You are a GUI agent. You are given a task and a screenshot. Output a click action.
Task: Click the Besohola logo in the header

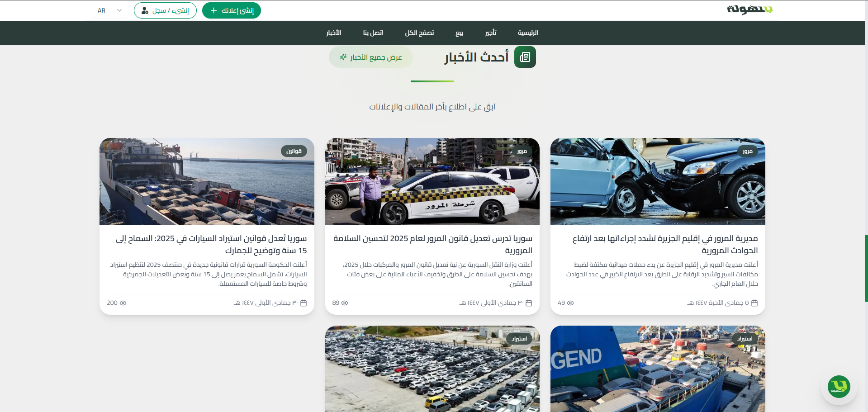[x=749, y=9]
